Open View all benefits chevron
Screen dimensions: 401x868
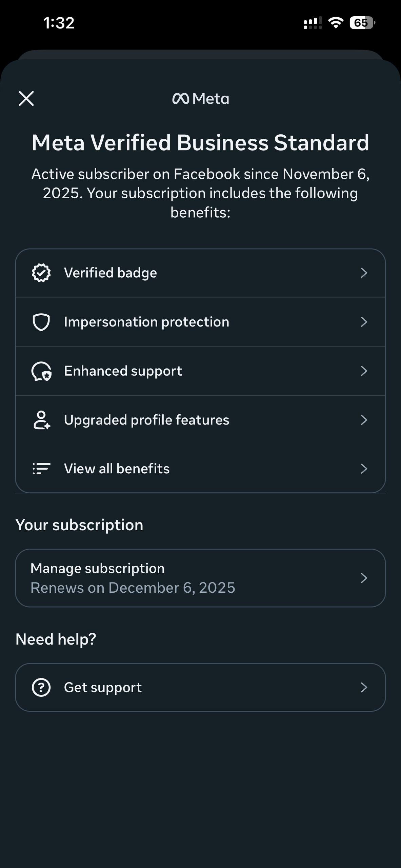tap(364, 469)
